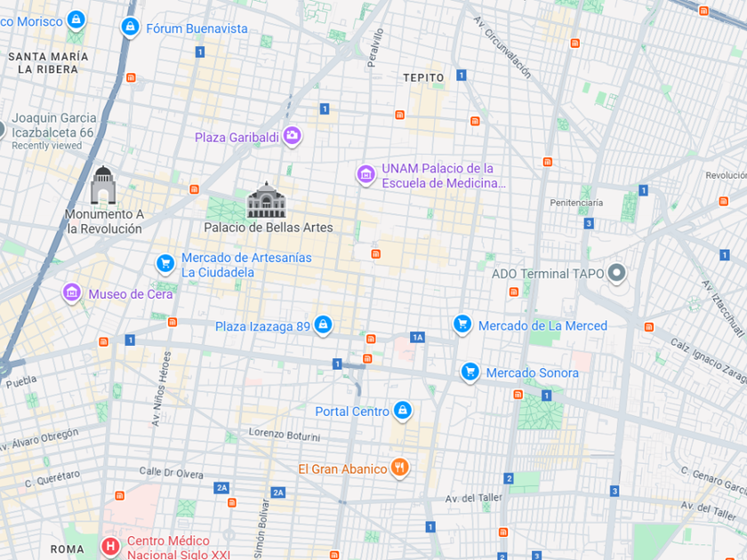This screenshot has width=747, height=560.
Task: Click the Fórum Buenavista shopping pin icon
Action: coord(130,26)
